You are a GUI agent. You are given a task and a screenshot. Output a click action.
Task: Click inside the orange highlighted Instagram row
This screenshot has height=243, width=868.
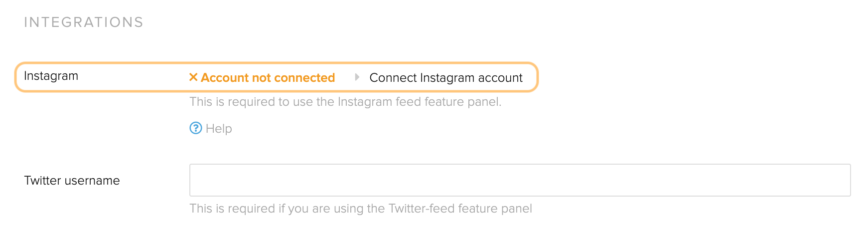click(x=277, y=77)
